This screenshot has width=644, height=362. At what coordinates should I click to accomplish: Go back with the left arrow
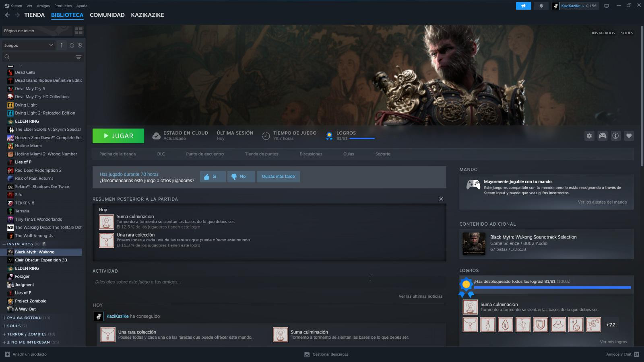point(7,15)
